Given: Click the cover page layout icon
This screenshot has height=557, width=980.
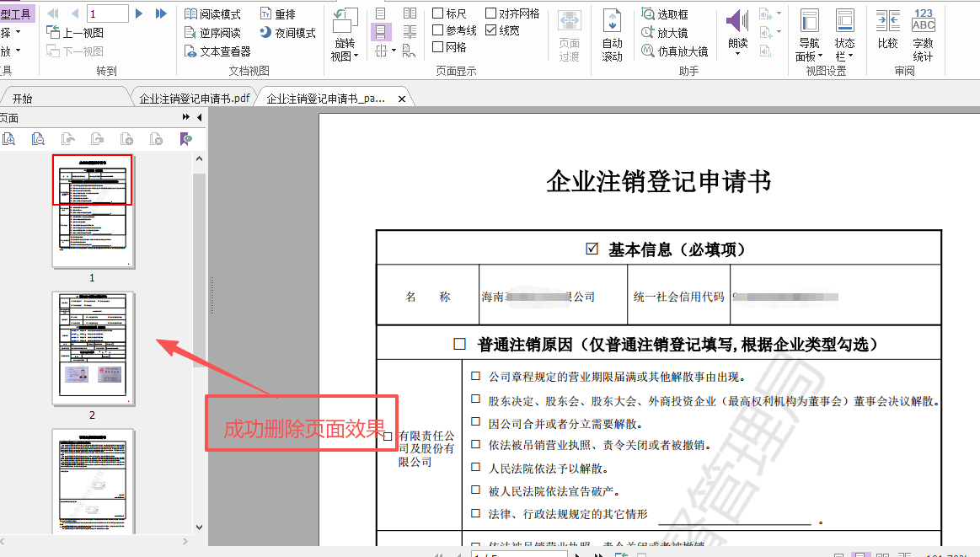Looking at the screenshot, I should coord(409,51).
